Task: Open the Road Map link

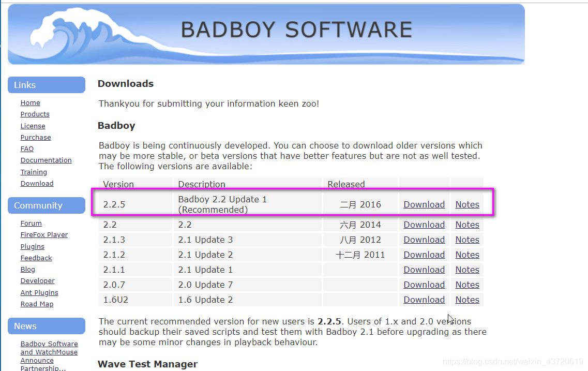Action: (37, 304)
